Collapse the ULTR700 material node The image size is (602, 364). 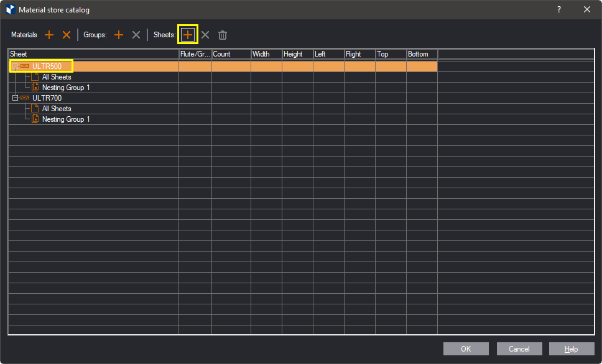pos(16,98)
